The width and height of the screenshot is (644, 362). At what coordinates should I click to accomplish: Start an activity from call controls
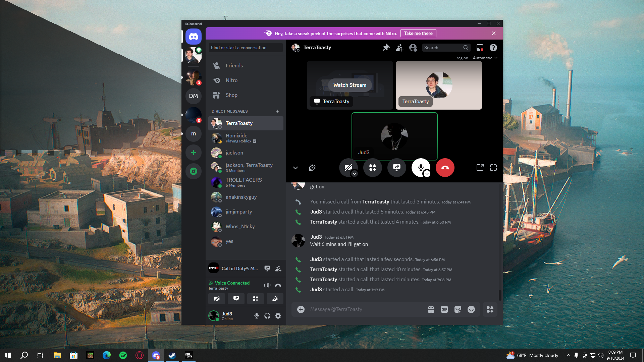372,168
